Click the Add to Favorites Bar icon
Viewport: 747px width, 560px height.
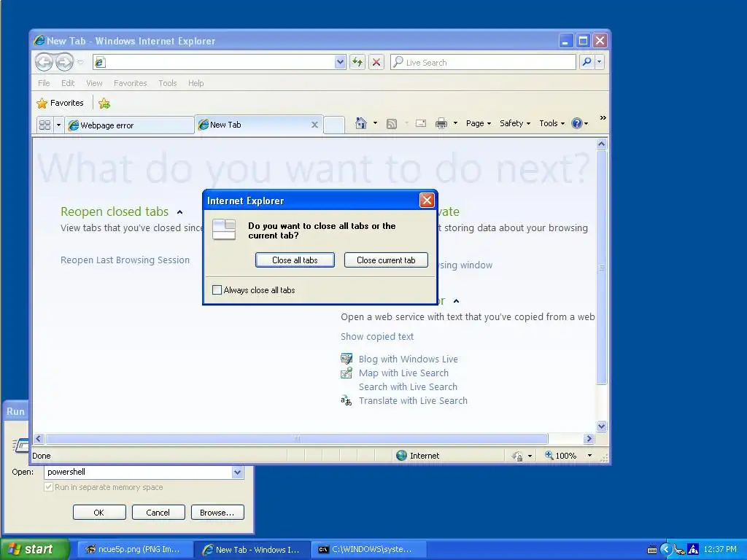(x=104, y=103)
